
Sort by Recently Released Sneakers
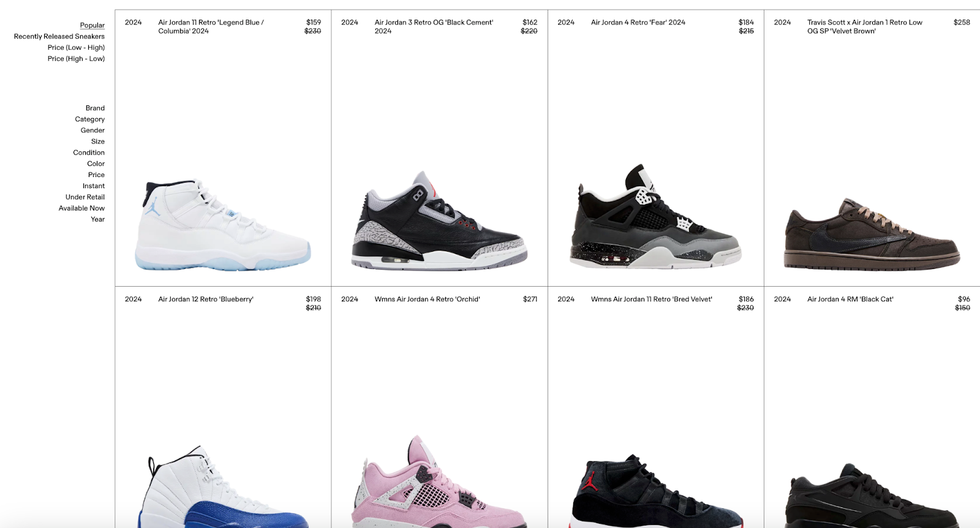pos(59,36)
